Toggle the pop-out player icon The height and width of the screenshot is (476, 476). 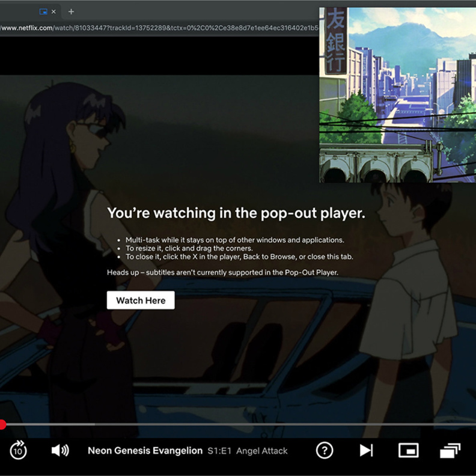click(x=408, y=450)
